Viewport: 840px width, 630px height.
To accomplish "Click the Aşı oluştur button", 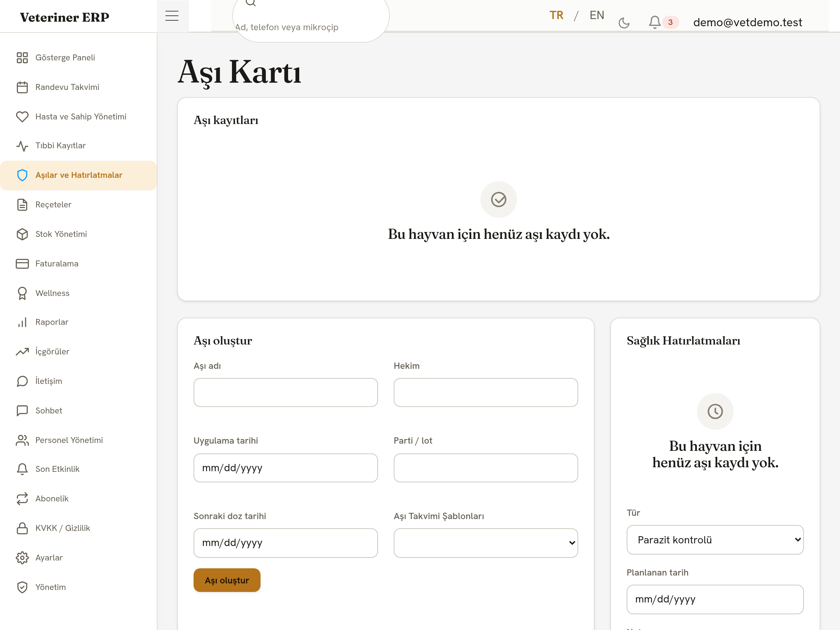I will click(227, 580).
